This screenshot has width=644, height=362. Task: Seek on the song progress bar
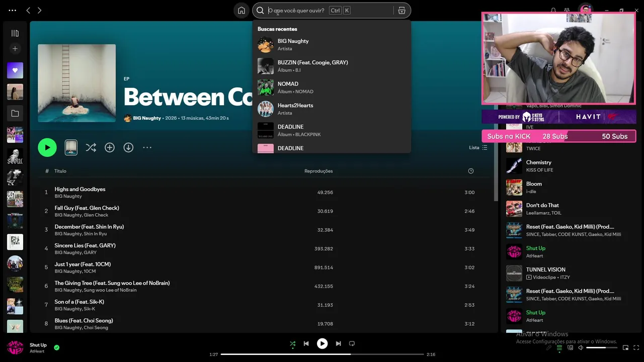(322, 354)
